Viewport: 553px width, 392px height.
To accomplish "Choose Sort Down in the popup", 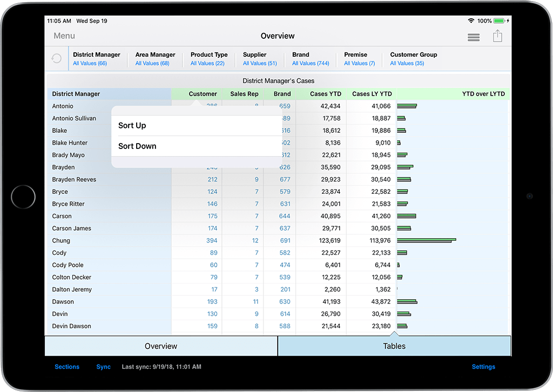I will click(197, 146).
